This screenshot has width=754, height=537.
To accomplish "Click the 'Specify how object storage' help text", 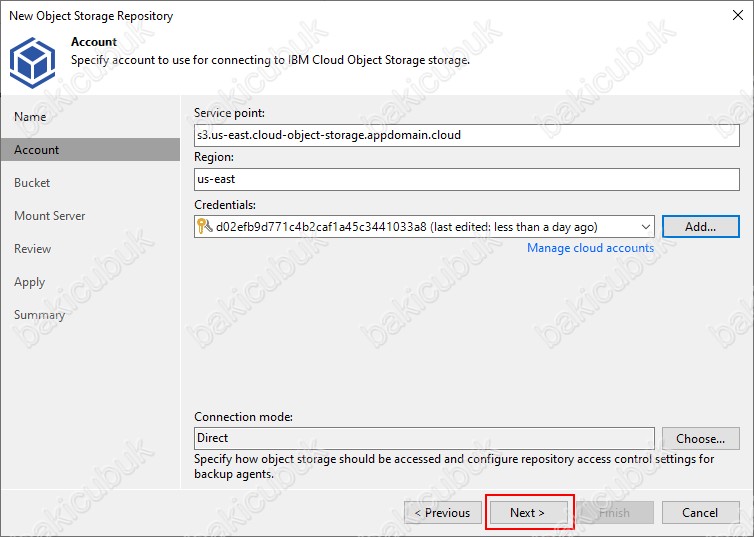I will click(454, 466).
